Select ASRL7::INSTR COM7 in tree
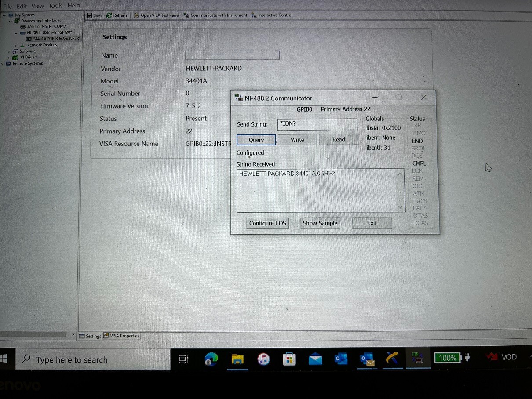Image resolution: width=532 pixels, height=399 pixels. pos(44,27)
